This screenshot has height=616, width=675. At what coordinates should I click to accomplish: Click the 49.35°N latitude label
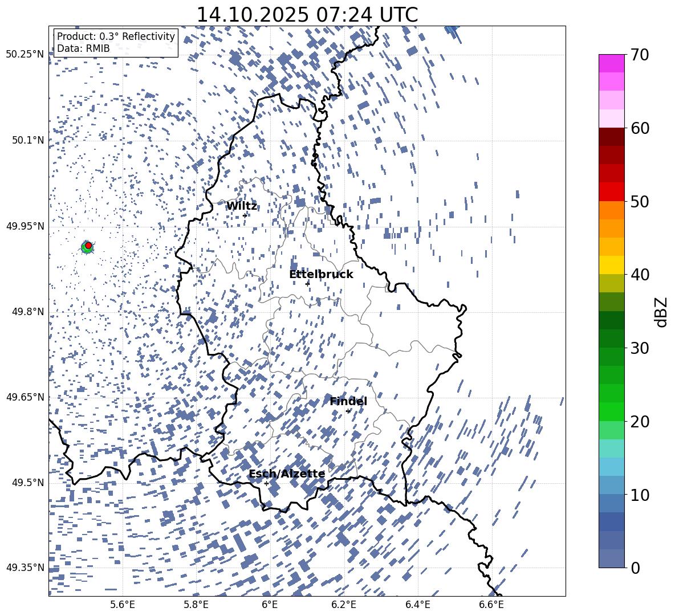(x=25, y=568)
